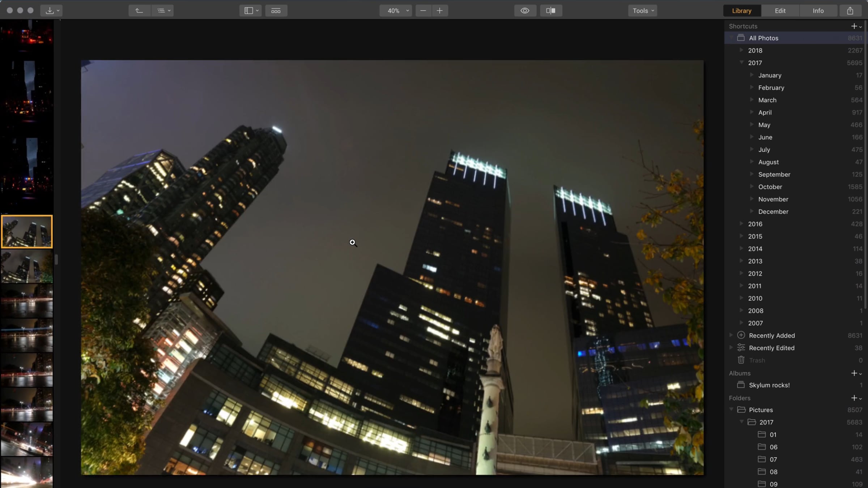Toggle the filmstrip view icon
868x488 pixels.
(x=276, y=10)
